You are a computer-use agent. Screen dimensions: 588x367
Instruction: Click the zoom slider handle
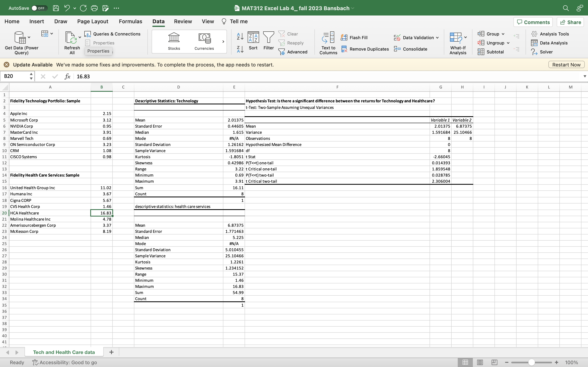coord(532,362)
